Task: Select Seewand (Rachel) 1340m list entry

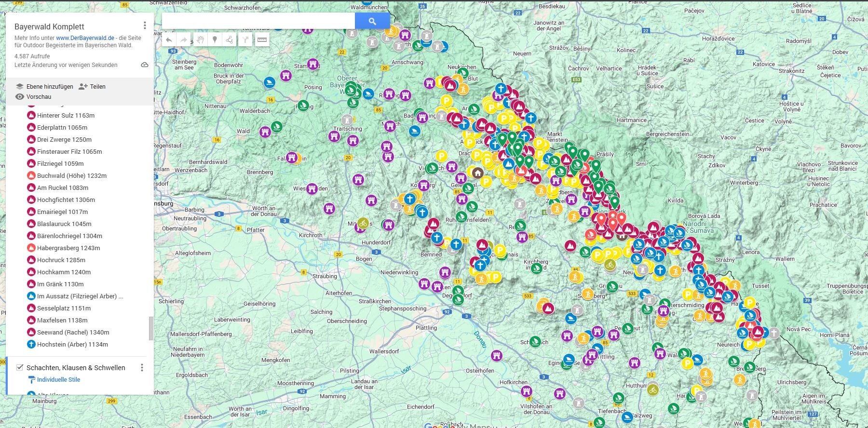Action: coord(73,332)
